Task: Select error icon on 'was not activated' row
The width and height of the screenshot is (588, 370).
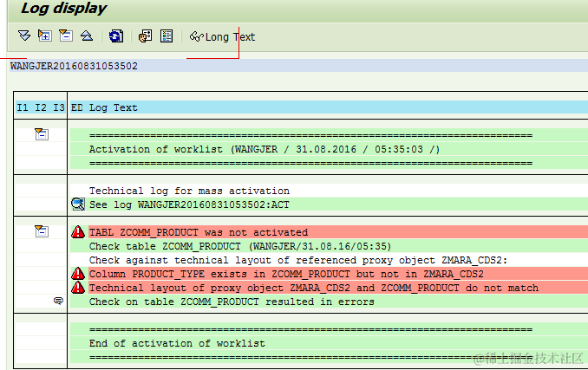Action: pyautogui.click(x=78, y=232)
